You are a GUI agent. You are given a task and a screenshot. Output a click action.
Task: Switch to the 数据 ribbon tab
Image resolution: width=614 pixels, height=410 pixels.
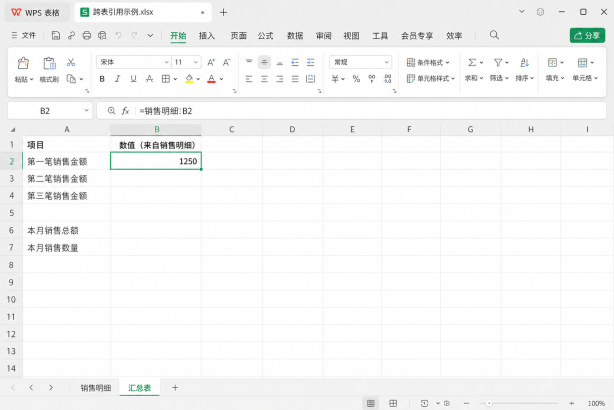pyautogui.click(x=295, y=36)
